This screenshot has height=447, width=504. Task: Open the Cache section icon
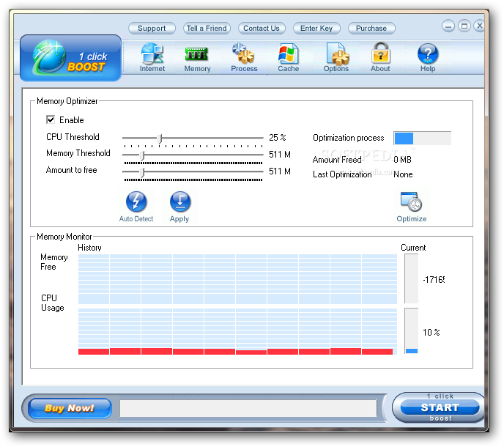[x=289, y=58]
